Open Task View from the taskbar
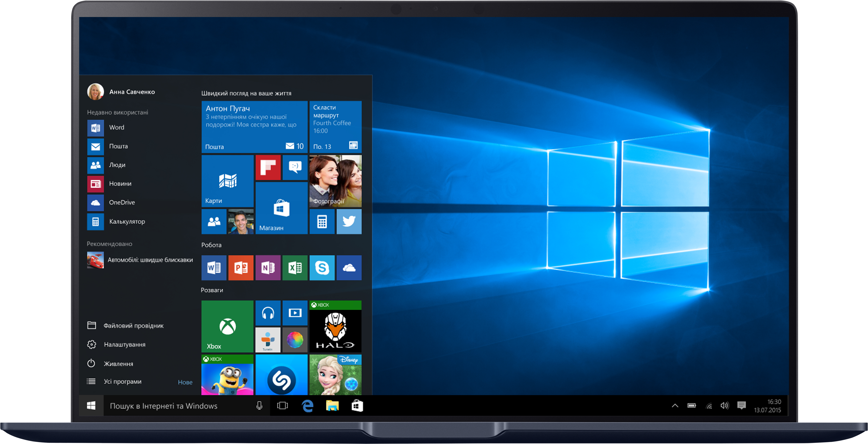 tap(282, 406)
